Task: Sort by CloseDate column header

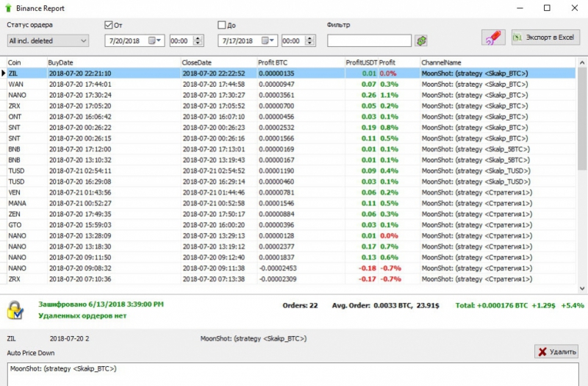Action: pos(218,62)
